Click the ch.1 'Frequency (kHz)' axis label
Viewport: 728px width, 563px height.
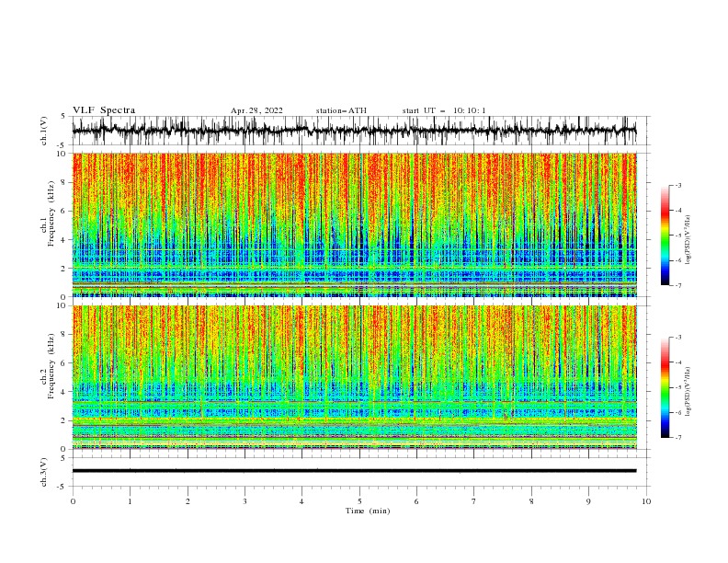51,213
